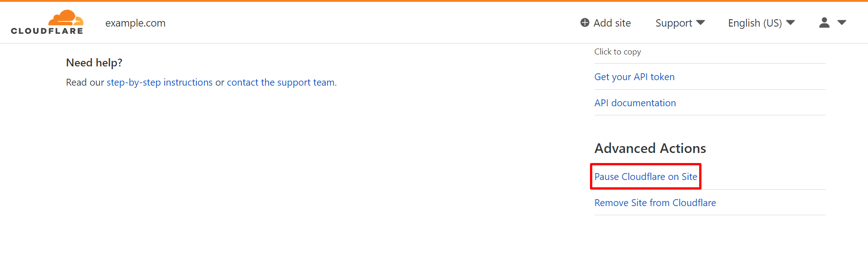Expand the English (US) language arrow

pos(790,23)
